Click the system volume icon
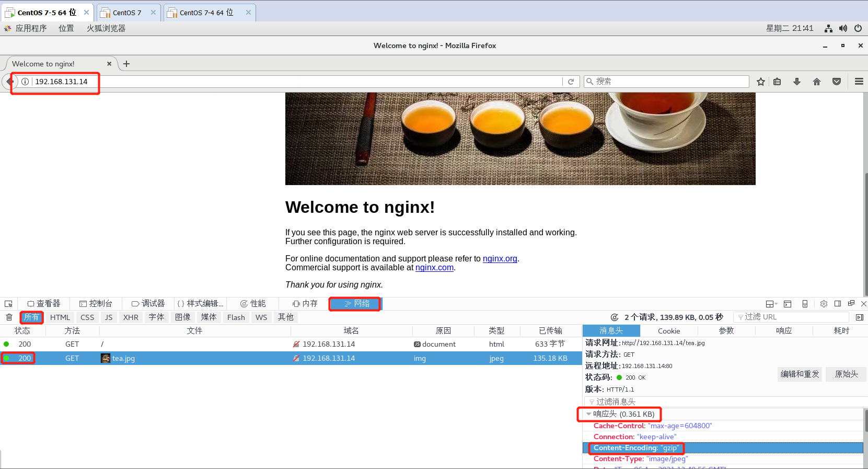 [x=843, y=28]
